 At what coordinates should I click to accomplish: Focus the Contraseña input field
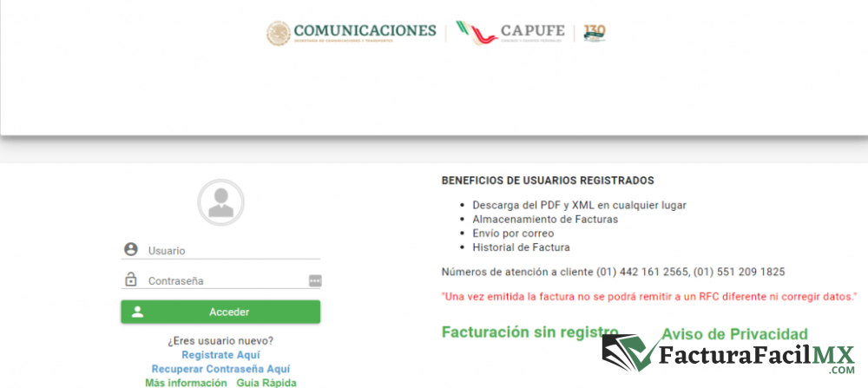tap(226, 280)
